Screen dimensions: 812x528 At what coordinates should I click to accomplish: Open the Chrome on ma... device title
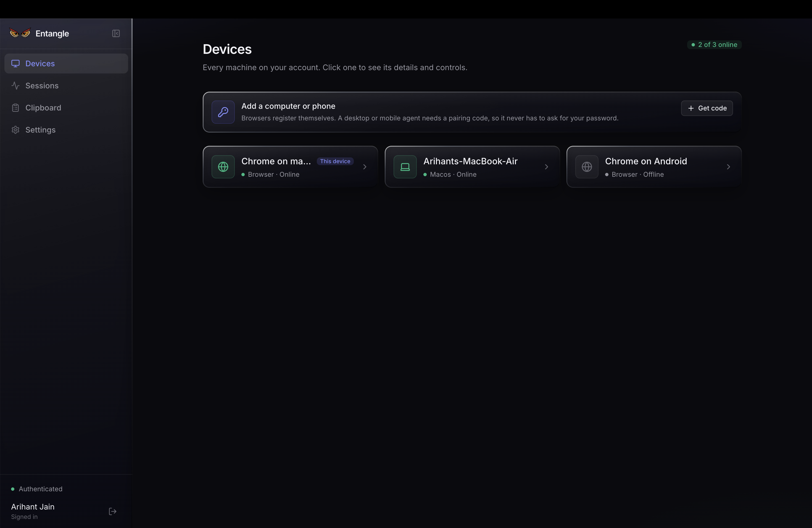coord(276,161)
